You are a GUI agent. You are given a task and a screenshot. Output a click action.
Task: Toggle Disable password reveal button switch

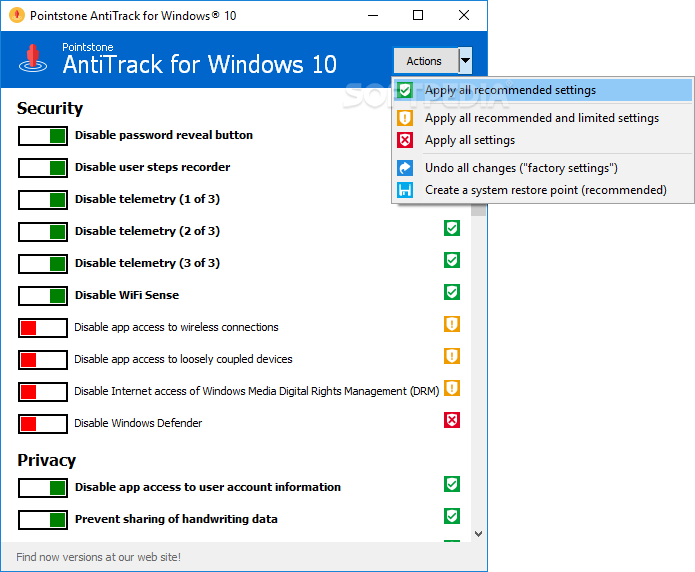click(x=43, y=136)
